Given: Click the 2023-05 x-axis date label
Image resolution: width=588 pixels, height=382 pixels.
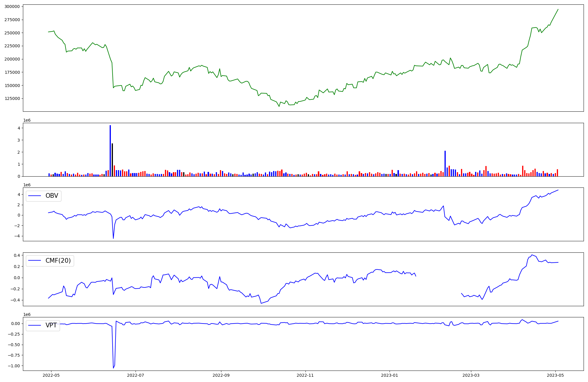Looking at the screenshot, I should [555, 375].
